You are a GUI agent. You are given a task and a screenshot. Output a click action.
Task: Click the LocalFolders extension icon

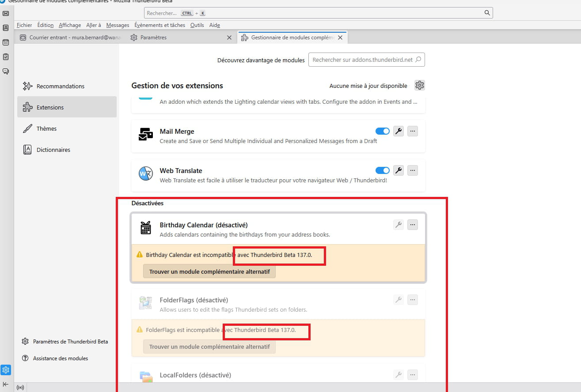(x=146, y=377)
